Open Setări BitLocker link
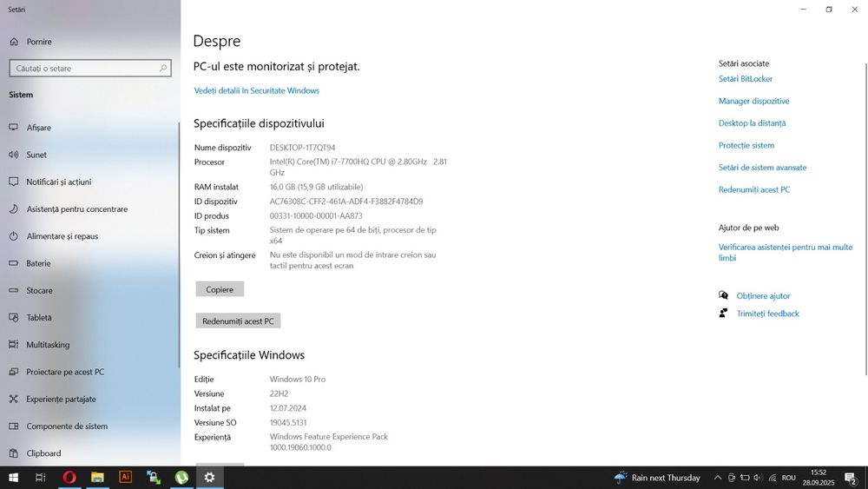The width and height of the screenshot is (868, 489). [x=745, y=79]
